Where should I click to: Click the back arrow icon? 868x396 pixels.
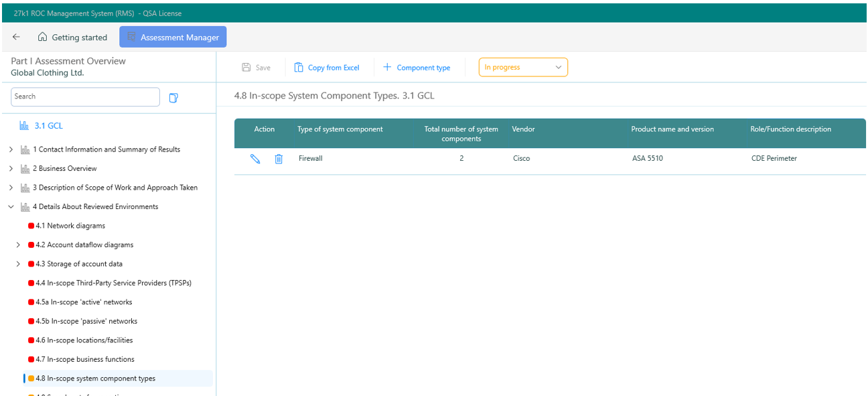(16, 38)
